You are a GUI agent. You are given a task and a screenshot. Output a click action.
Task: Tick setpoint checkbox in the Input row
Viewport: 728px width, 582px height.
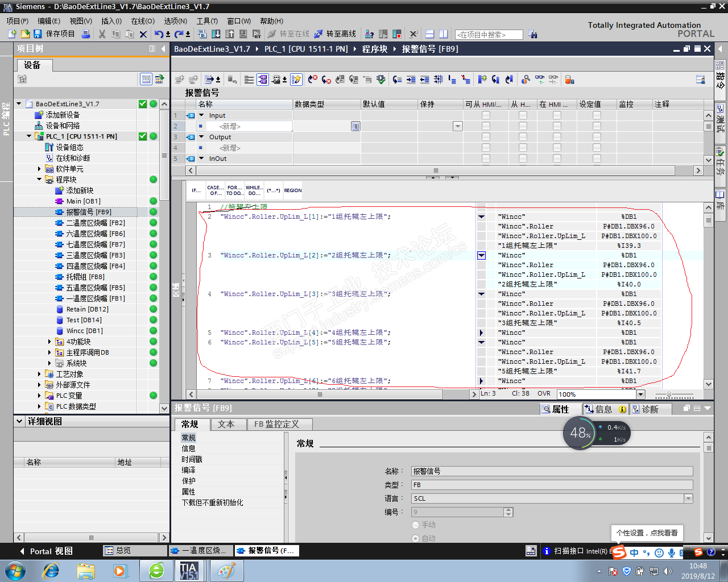pyautogui.click(x=597, y=115)
